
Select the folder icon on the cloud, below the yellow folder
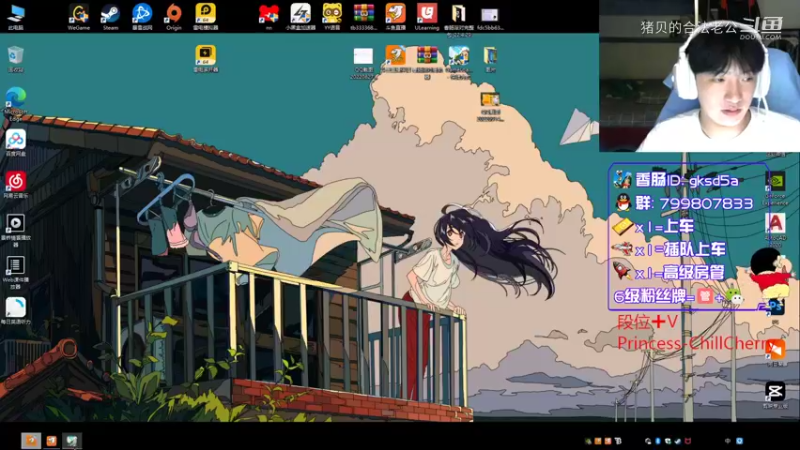click(490, 106)
